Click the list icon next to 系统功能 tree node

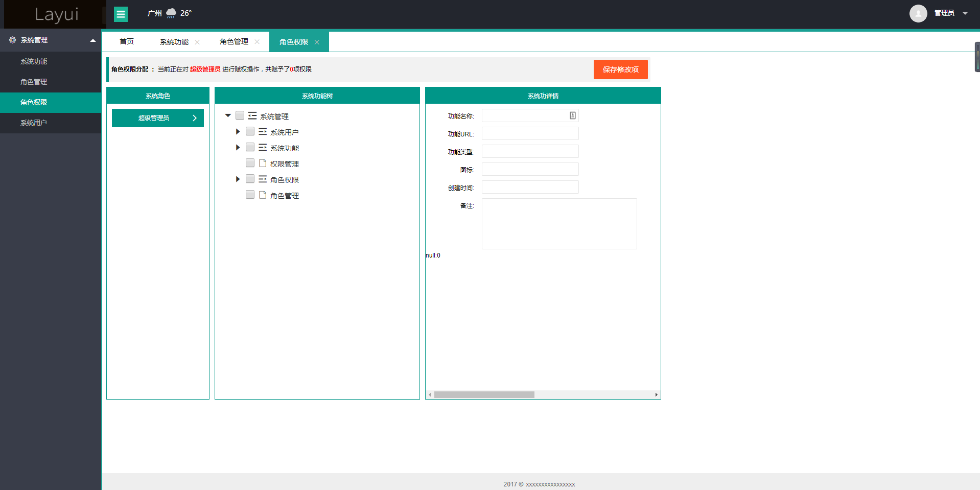[263, 148]
